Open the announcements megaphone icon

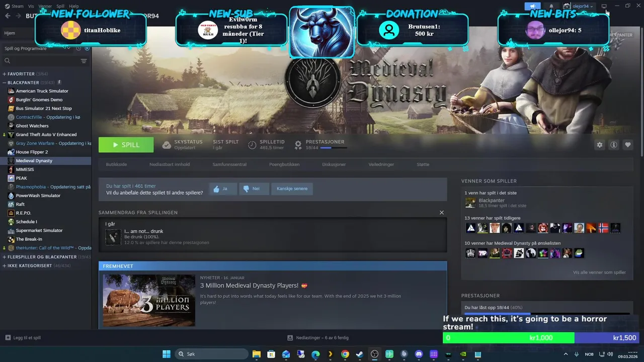point(532,6)
